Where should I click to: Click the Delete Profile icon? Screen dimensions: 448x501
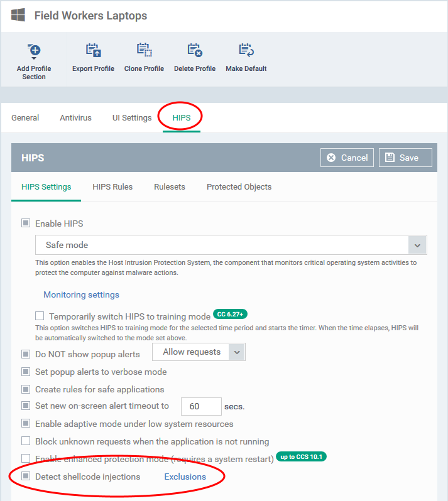pos(195,51)
